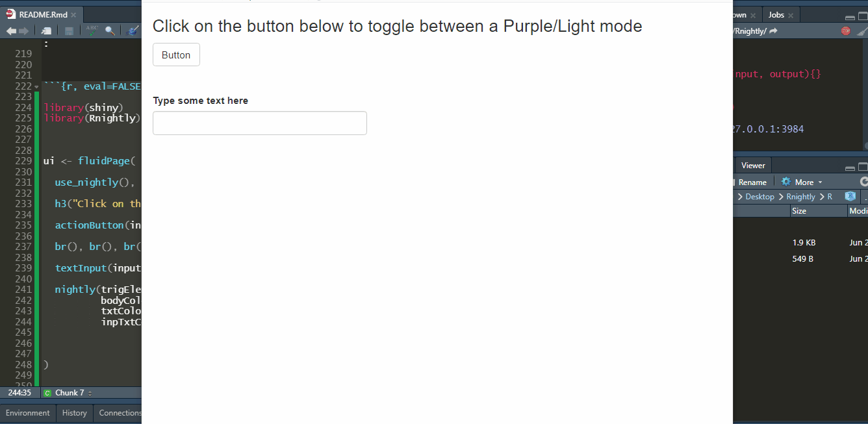Click the show in new window icon
This screenshot has height=424, width=868.
point(46,31)
